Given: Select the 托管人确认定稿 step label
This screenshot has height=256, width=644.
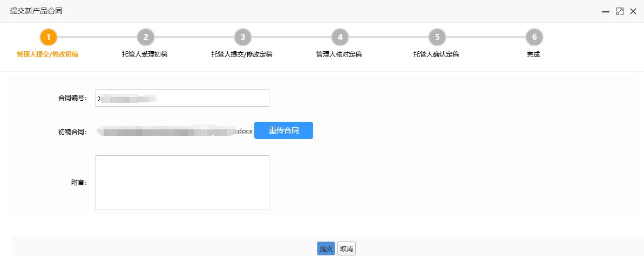Looking at the screenshot, I should (436, 54).
